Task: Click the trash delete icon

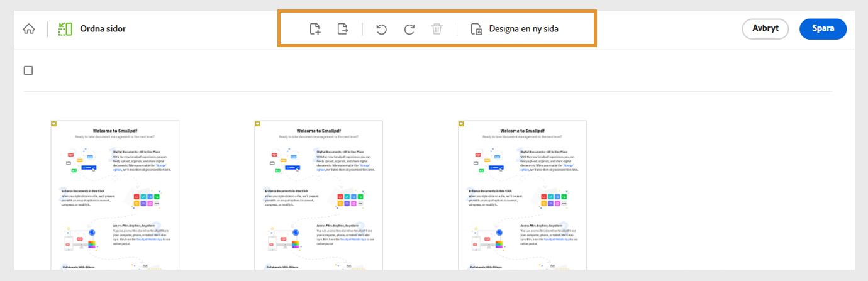Action: click(437, 29)
